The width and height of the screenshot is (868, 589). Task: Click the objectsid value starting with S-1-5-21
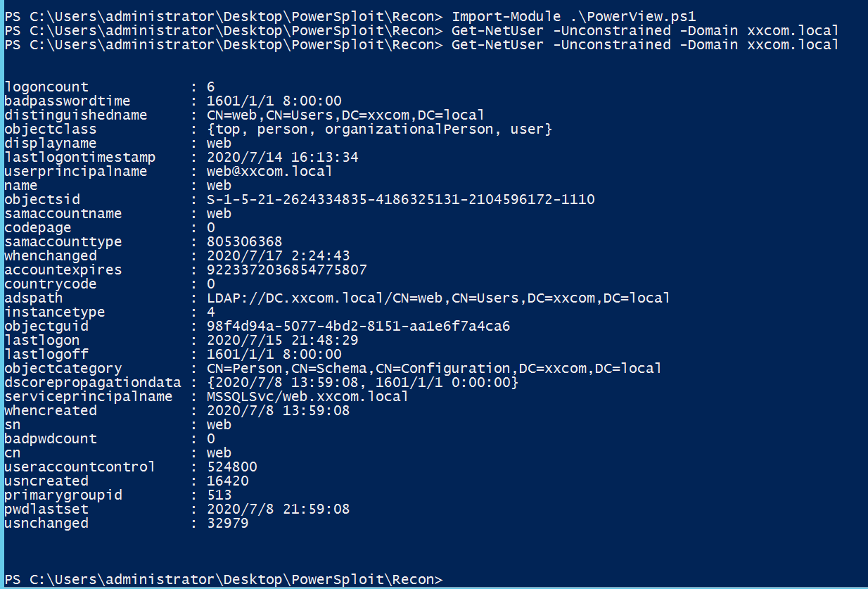pyautogui.click(x=400, y=200)
